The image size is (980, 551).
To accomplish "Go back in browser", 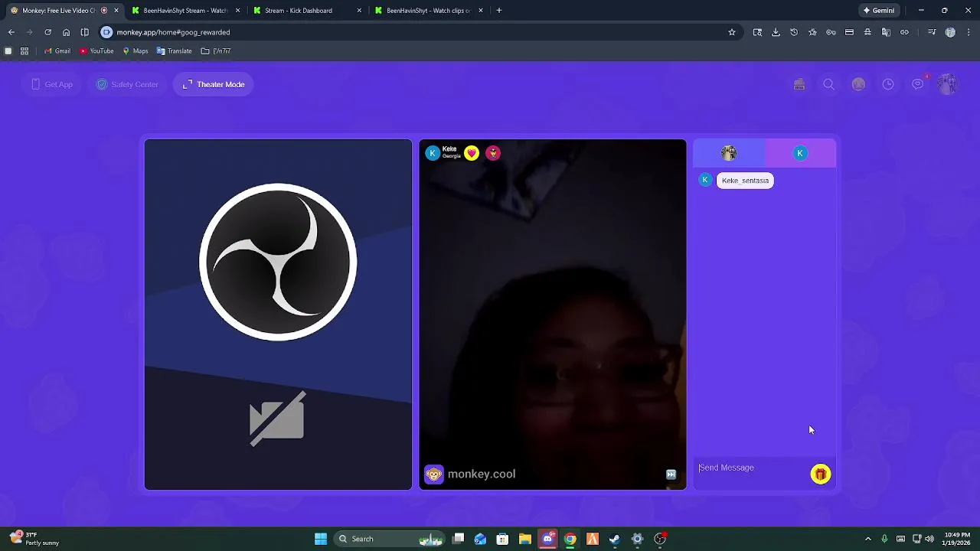I will click(x=11, y=32).
